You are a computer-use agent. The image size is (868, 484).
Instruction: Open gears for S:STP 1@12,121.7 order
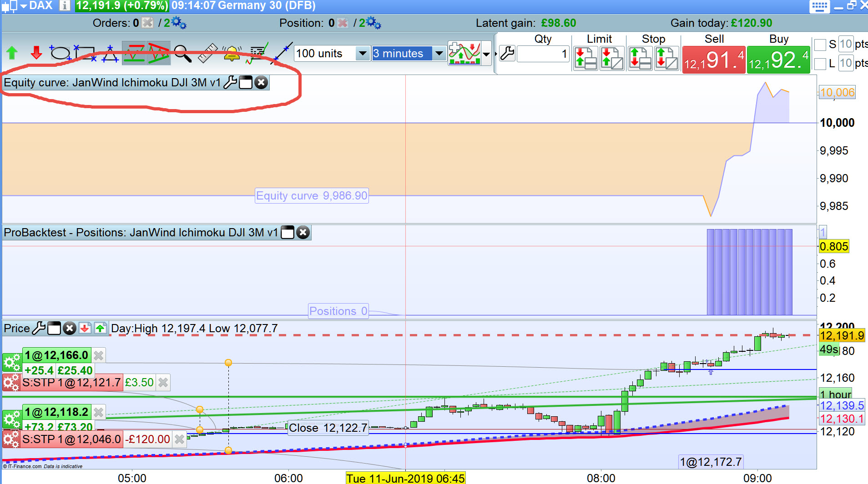tap(11, 383)
